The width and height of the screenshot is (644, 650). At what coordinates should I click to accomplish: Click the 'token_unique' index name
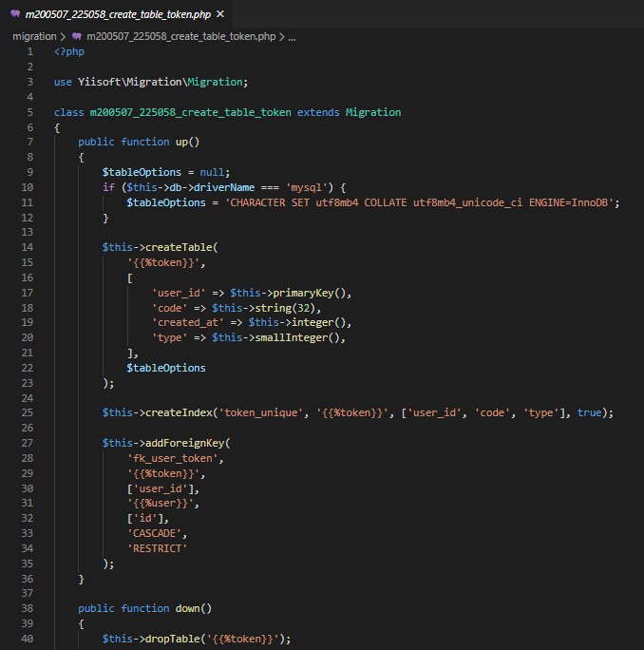260,412
